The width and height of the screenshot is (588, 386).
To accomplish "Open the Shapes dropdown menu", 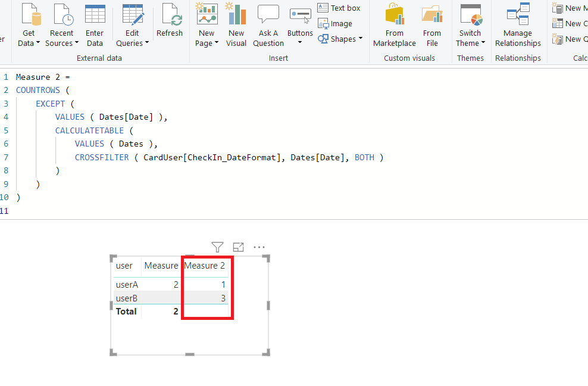I will point(361,39).
